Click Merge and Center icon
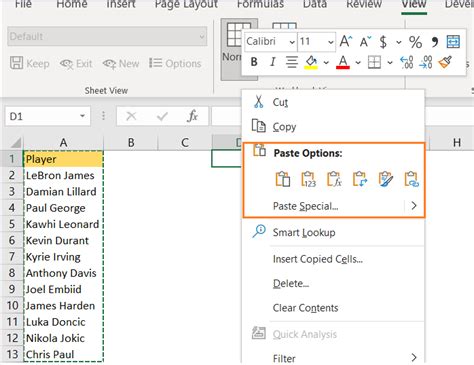The image size is (474, 365). coord(453,42)
